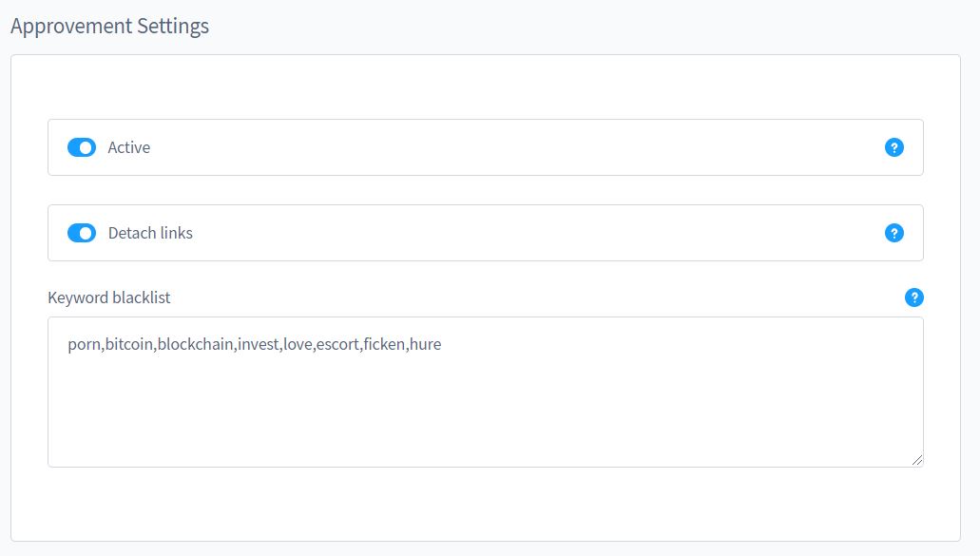Image resolution: width=980 pixels, height=556 pixels.
Task: Disable the Detach links switch
Action: [x=82, y=233]
